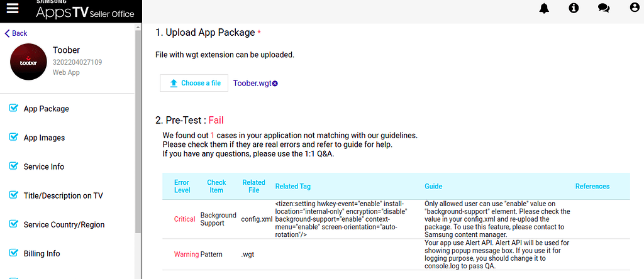Toggle the App Images checkmark
The height and width of the screenshot is (279, 644).
pos(13,137)
